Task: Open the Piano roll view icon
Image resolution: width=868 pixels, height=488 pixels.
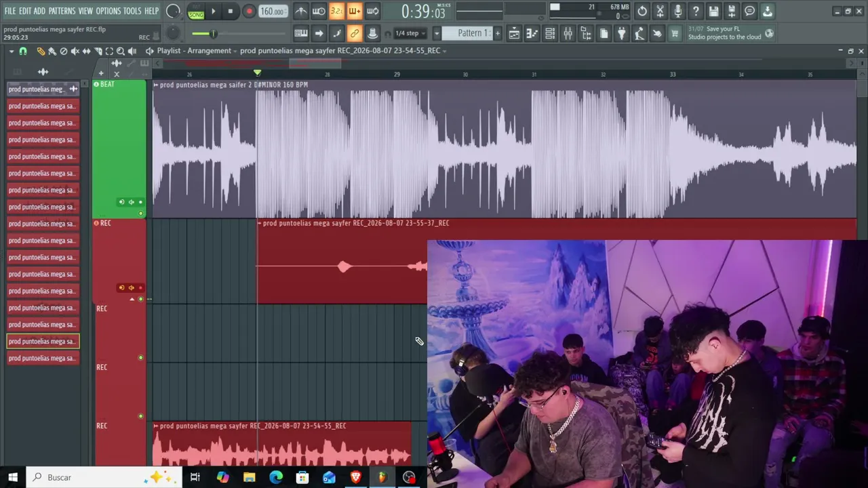Action: 532,33
